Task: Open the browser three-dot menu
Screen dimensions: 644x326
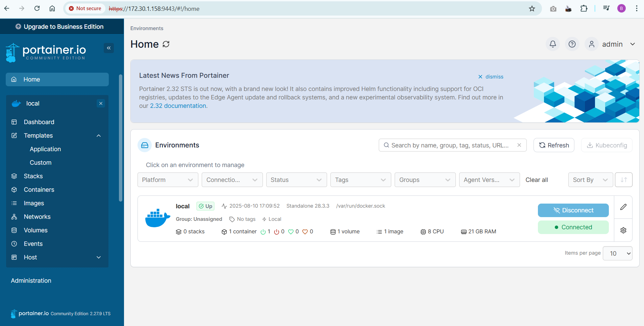Action: 637,8
